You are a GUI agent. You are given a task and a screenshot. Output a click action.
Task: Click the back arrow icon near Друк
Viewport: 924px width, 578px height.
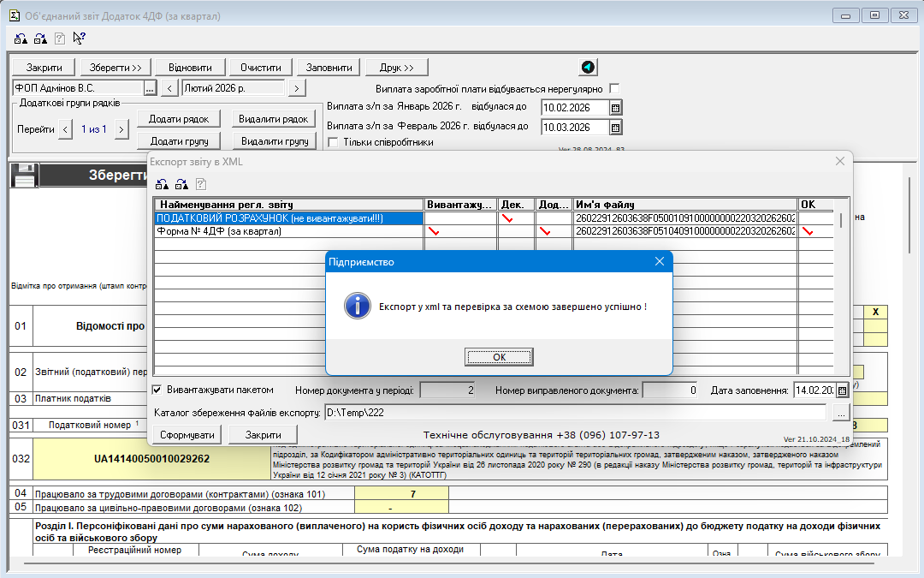(588, 68)
